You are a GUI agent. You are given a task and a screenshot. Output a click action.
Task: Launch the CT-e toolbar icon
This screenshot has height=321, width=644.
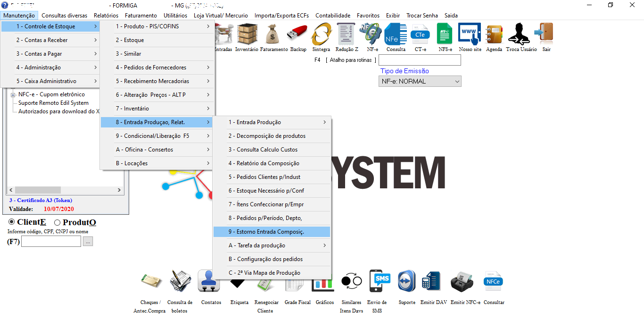point(420,35)
